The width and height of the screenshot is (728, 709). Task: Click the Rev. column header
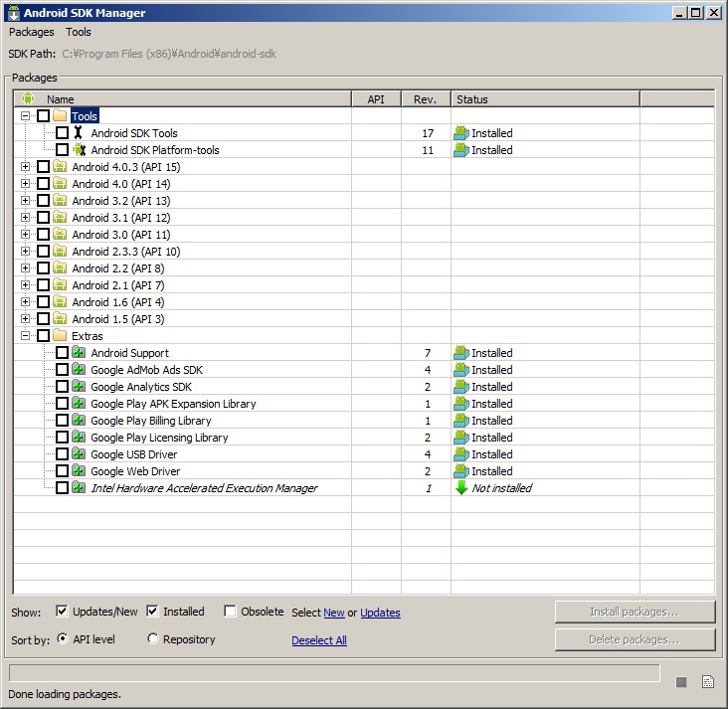click(426, 98)
